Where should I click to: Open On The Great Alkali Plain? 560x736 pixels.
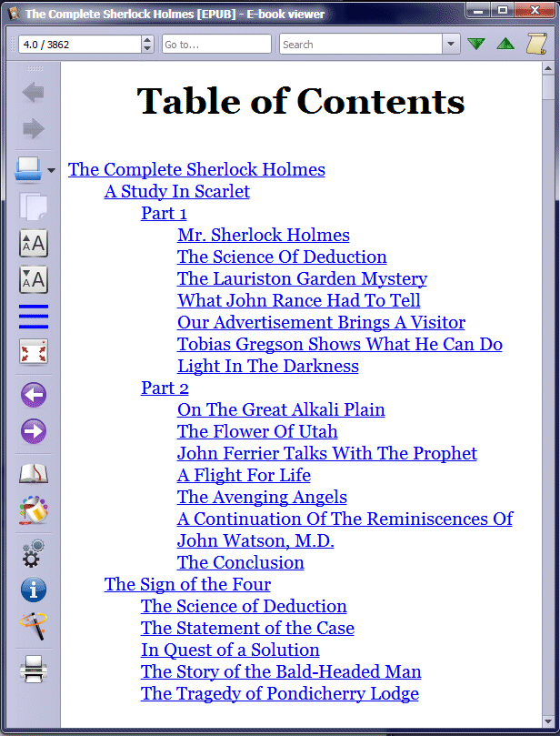pos(281,409)
